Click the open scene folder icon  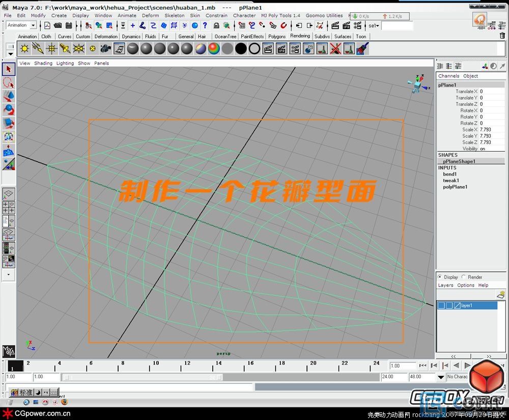(x=58, y=25)
